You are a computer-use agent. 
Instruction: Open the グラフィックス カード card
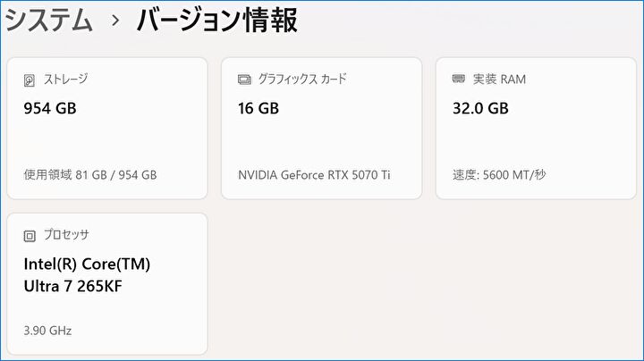321,129
